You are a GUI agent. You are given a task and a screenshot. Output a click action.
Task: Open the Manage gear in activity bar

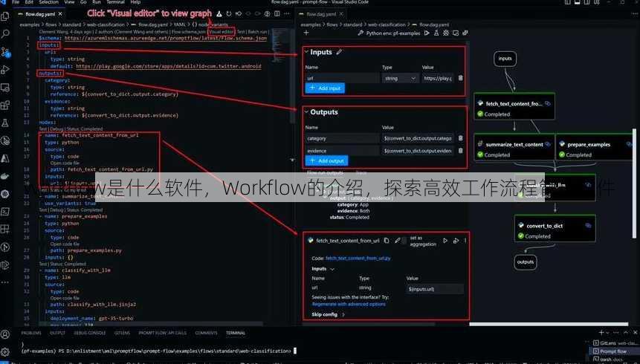coord(5,352)
